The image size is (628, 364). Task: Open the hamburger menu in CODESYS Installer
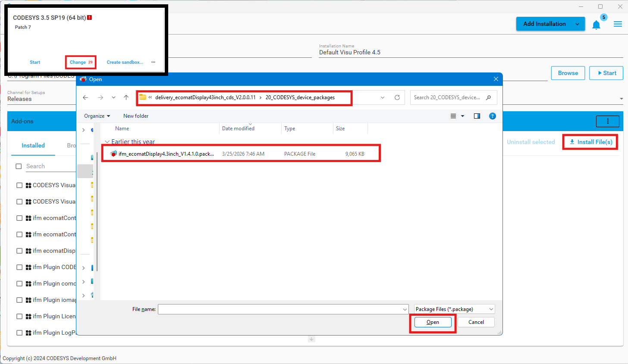[618, 24]
